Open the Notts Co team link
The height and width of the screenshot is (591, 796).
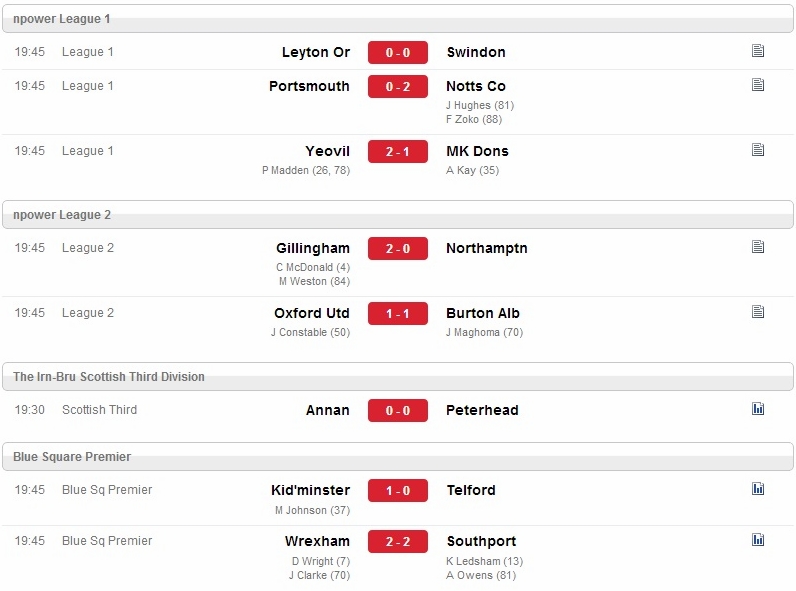[476, 86]
